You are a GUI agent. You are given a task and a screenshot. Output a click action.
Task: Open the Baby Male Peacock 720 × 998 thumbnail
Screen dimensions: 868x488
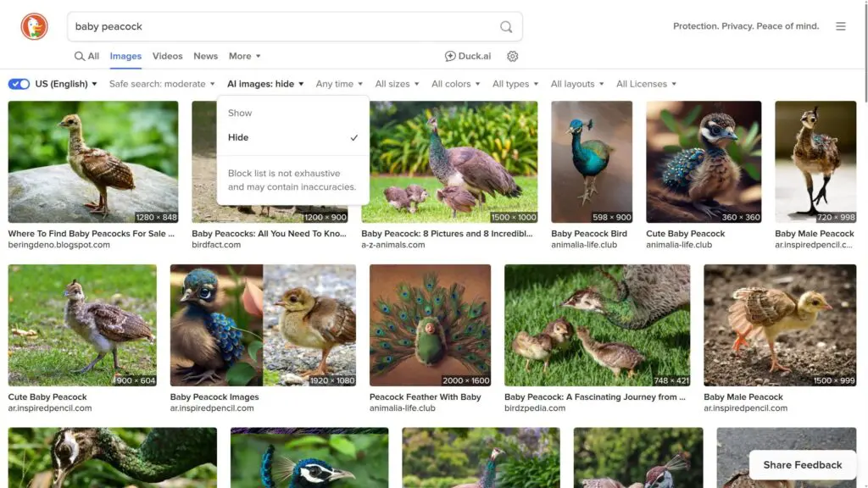coord(815,162)
